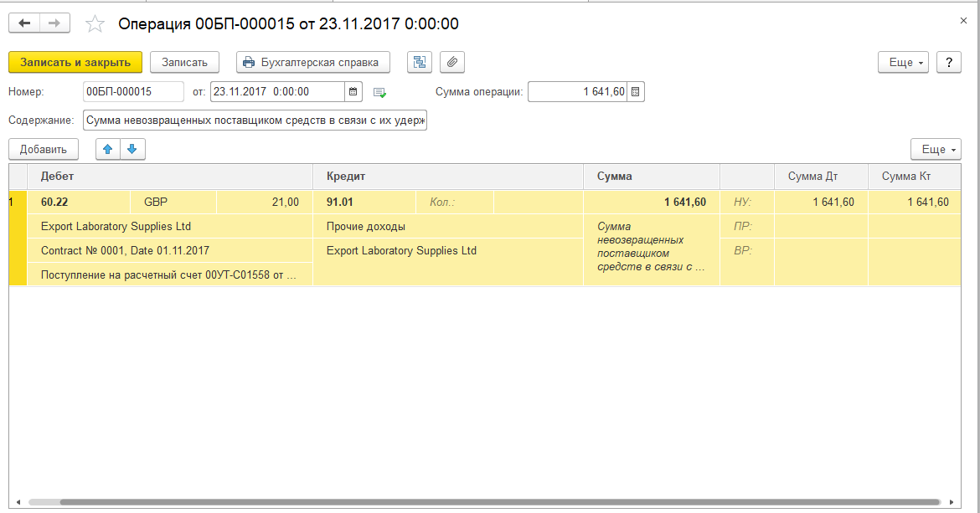This screenshot has width=980, height=513.
Task: Expand the top Еще menu
Action: [903, 63]
